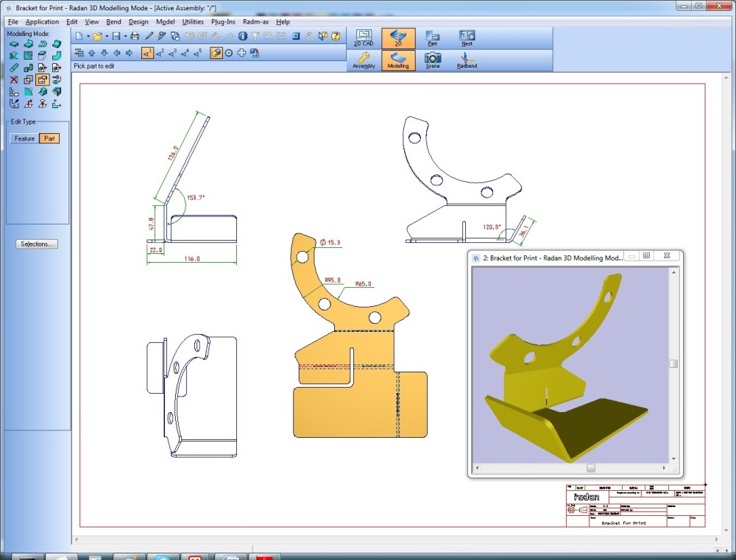Open the Utilities menu
The height and width of the screenshot is (560, 736).
tap(193, 22)
